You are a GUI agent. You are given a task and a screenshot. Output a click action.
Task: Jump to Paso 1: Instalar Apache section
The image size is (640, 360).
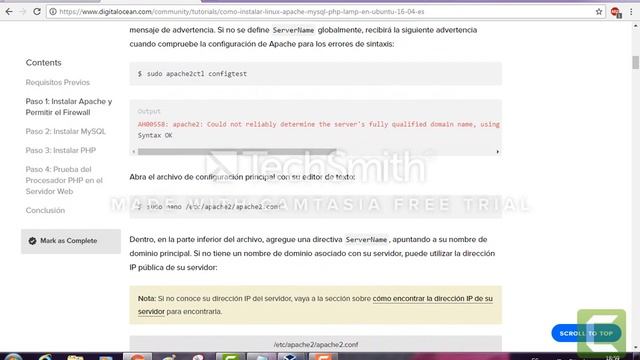69,107
